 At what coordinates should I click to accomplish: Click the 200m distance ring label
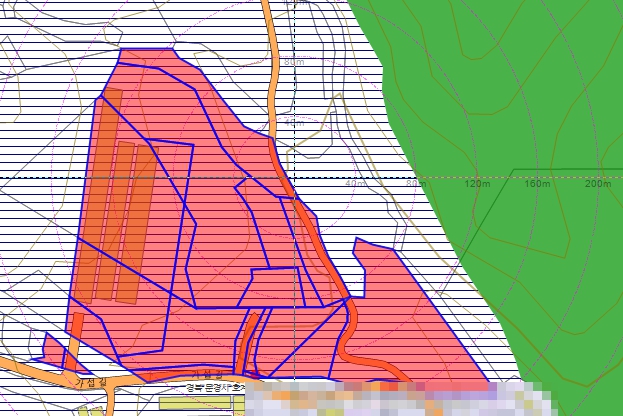(597, 184)
